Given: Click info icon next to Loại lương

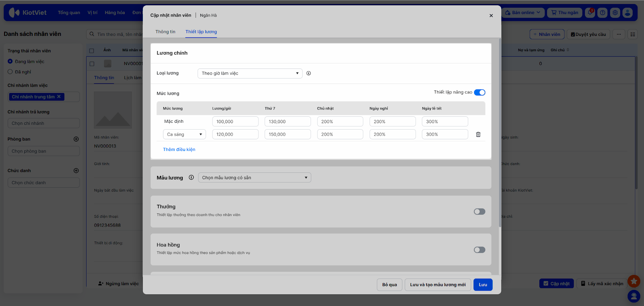Looking at the screenshot, I should 308,73.
